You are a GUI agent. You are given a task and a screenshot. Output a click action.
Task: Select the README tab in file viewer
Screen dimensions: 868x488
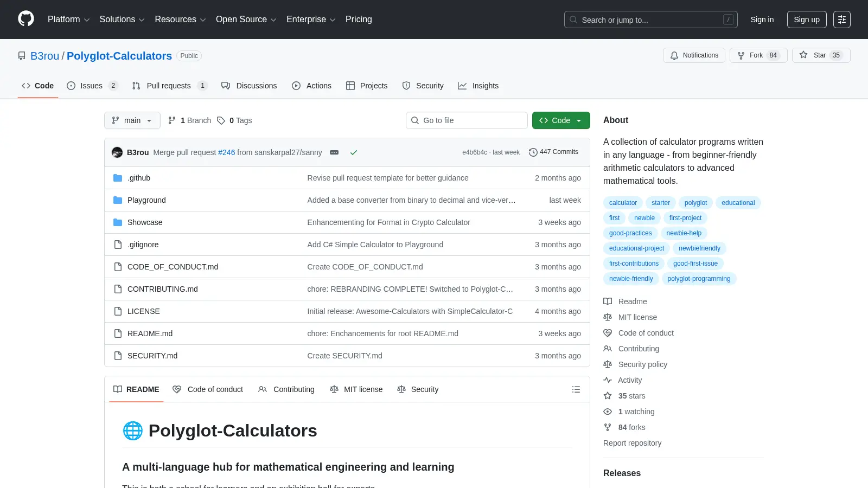(136, 389)
